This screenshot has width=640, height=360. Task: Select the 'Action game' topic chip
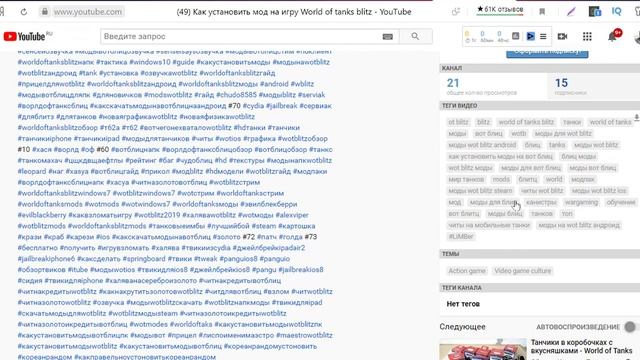point(467,271)
